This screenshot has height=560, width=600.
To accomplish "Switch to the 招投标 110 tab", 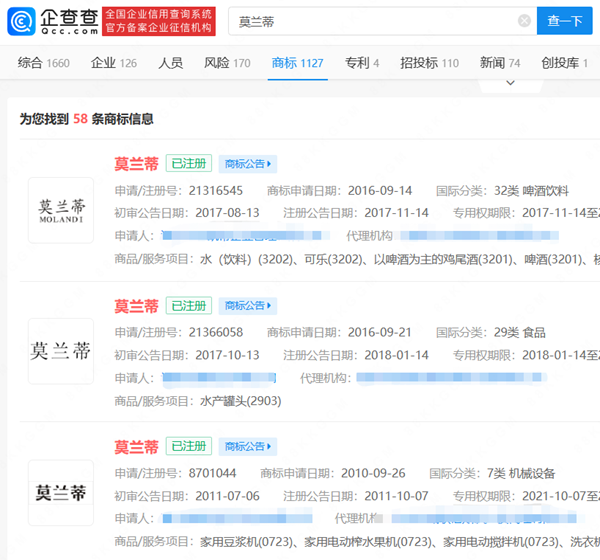I will (429, 63).
